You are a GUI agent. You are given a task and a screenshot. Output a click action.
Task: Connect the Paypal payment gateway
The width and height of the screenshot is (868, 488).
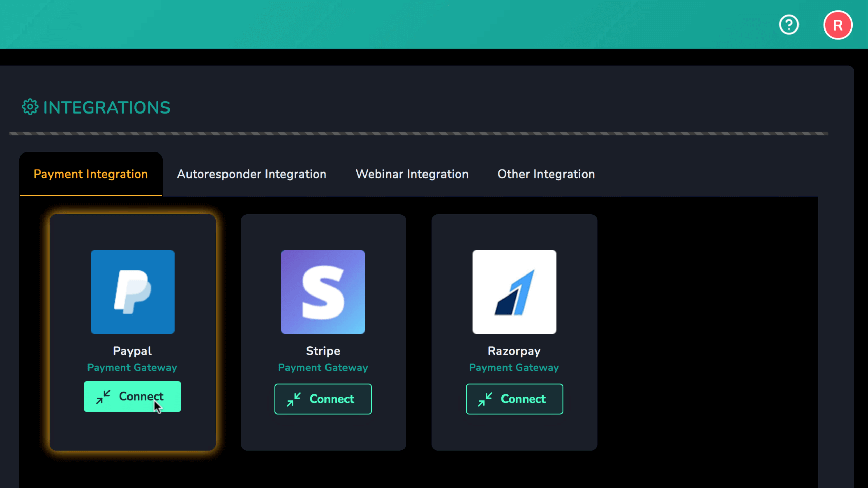[132, 396]
